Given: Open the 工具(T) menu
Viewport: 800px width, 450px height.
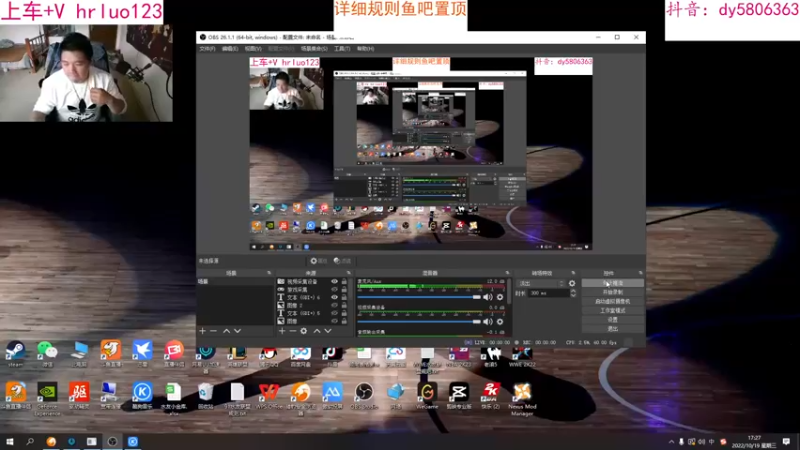Looking at the screenshot, I should (x=342, y=48).
